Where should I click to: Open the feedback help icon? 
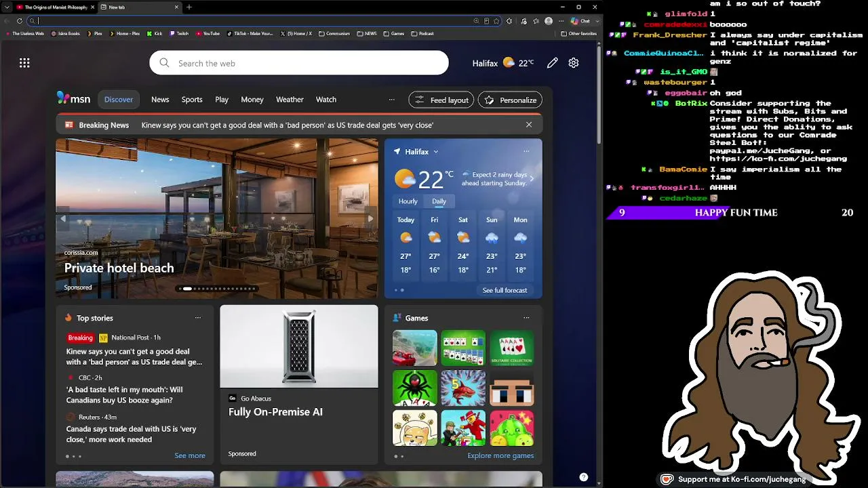pos(583,477)
